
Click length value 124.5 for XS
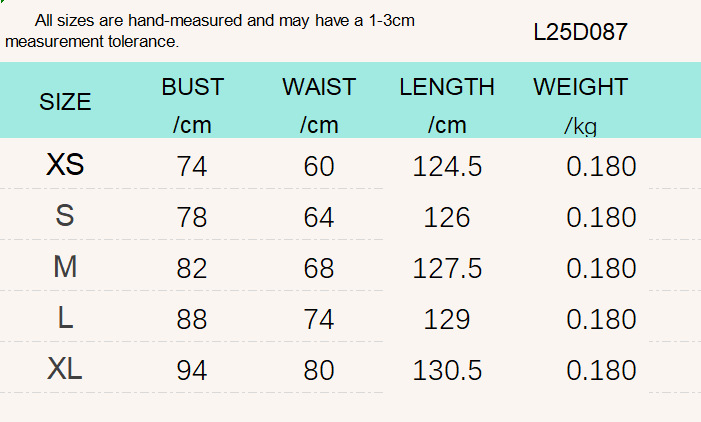tap(447, 167)
